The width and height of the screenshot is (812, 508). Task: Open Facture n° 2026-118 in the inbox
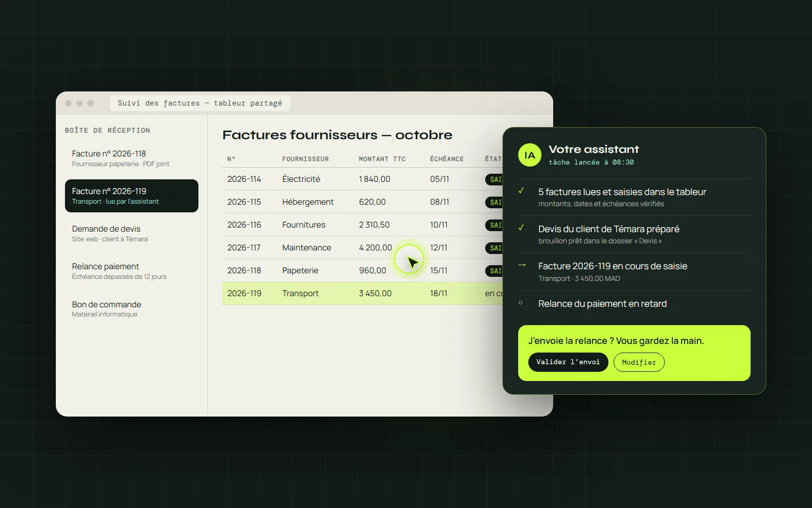[x=131, y=158]
